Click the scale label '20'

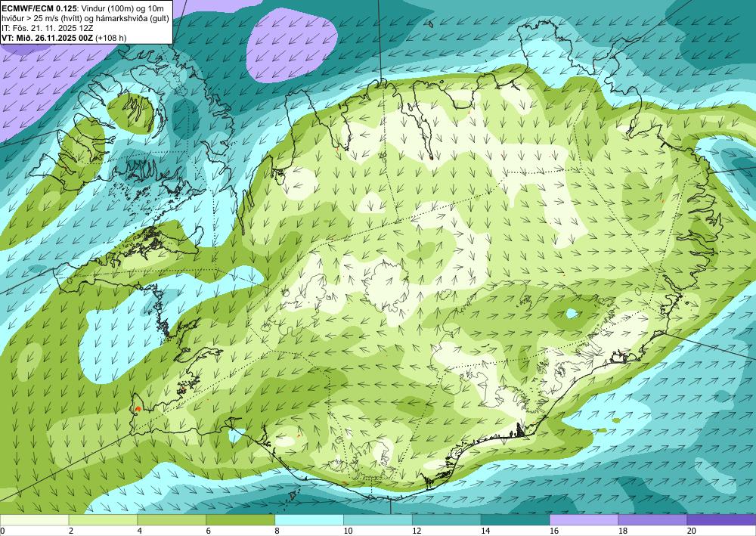coord(692,531)
